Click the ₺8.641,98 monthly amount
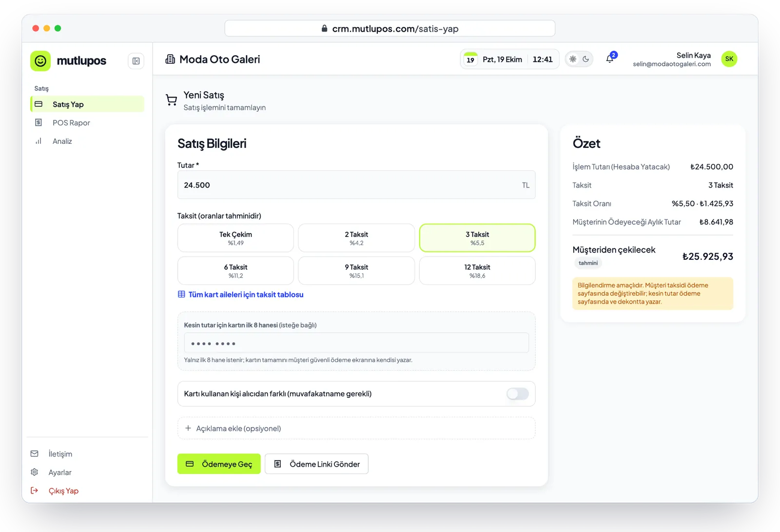 pos(716,222)
